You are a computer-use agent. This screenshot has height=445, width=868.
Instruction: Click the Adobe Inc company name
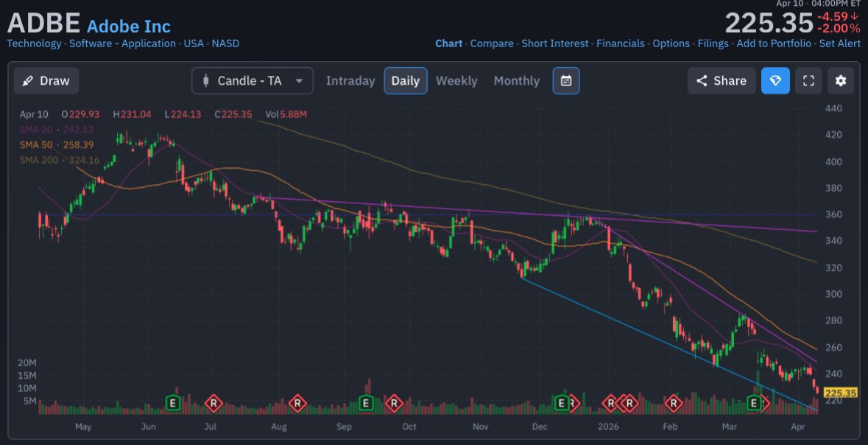pos(128,26)
